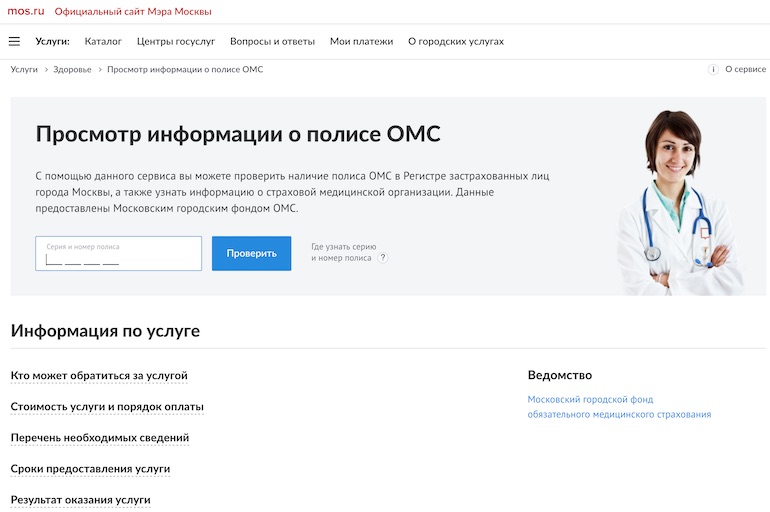Expand Результат оказания услуги
This screenshot has height=512, width=770.
point(81,500)
